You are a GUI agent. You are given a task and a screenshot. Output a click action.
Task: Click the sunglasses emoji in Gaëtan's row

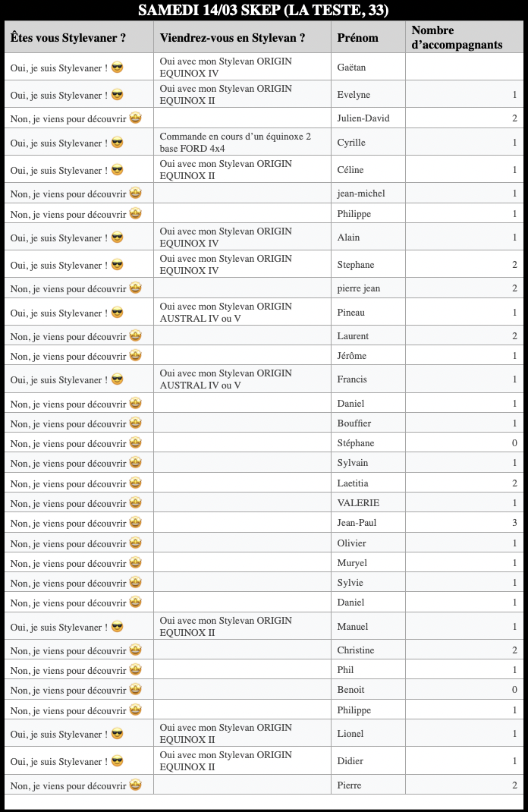point(118,68)
